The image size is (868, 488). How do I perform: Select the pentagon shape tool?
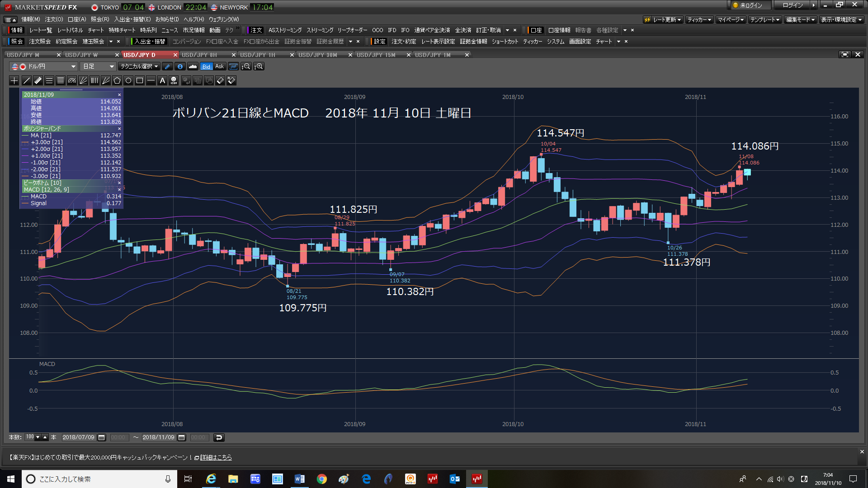click(117, 80)
